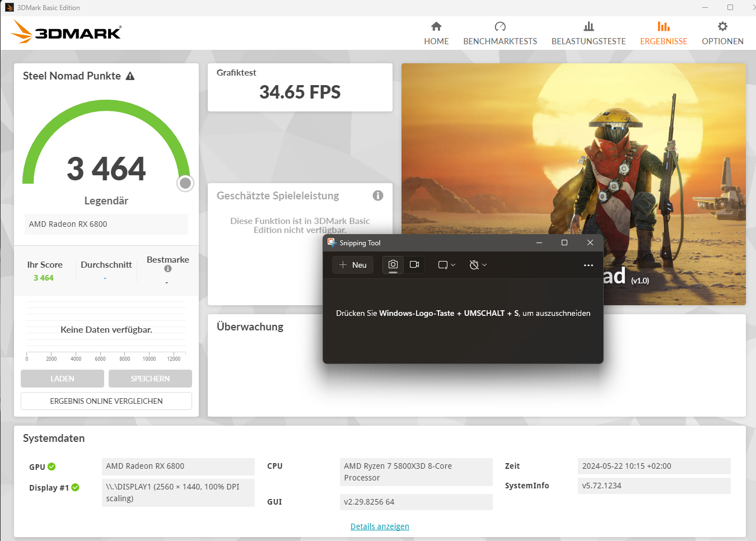Open the HOME tab
The image size is (756, 541).
coord(436,34)
